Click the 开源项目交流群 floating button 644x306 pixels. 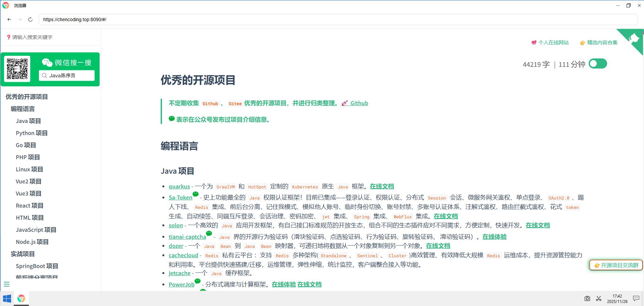coord(616,265)
